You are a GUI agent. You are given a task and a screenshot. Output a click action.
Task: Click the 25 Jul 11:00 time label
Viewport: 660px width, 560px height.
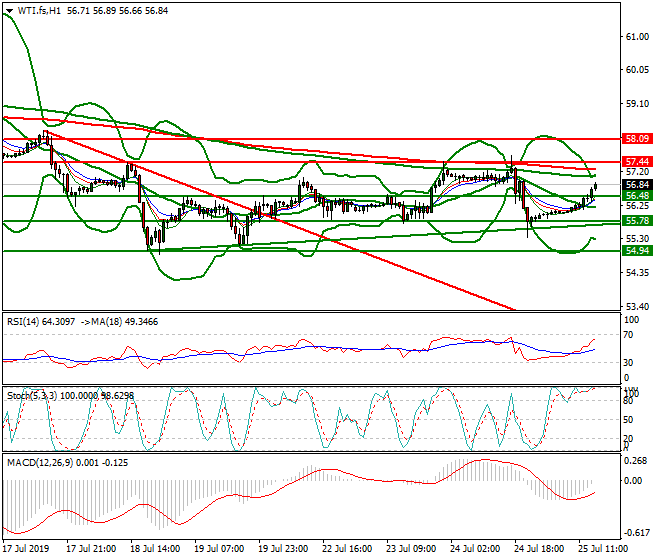603,549
